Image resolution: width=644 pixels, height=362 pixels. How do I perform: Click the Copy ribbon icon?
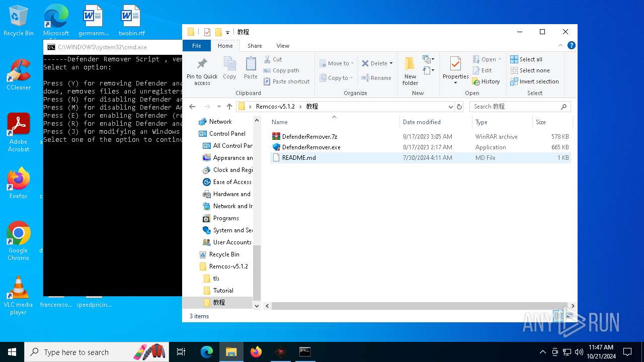[x=229, y=68]
